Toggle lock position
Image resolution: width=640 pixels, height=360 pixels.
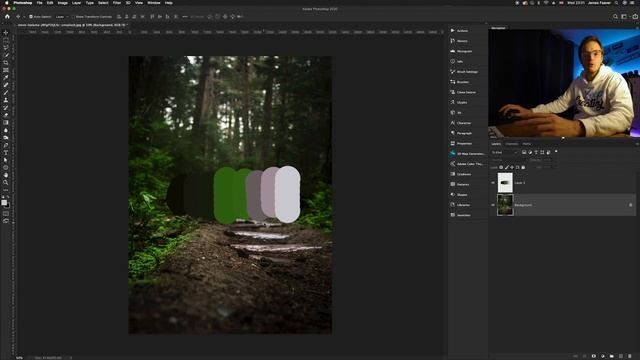512,167
